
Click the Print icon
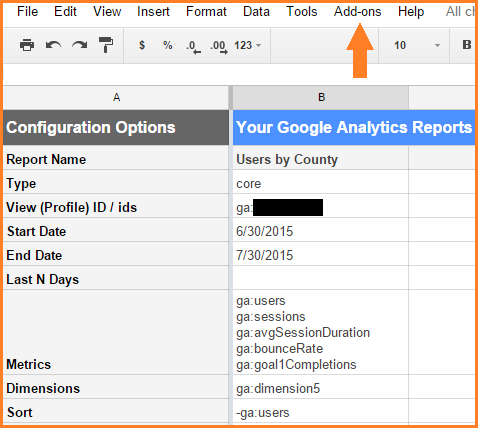pyautogui.click(x=27, y=45)
